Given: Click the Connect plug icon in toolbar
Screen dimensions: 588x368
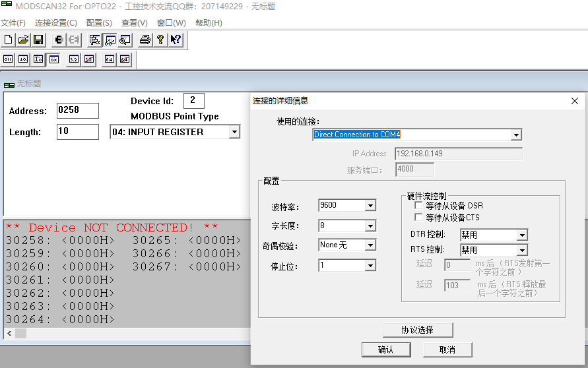Looking at the screenshot, I should [x=59, y=40].
